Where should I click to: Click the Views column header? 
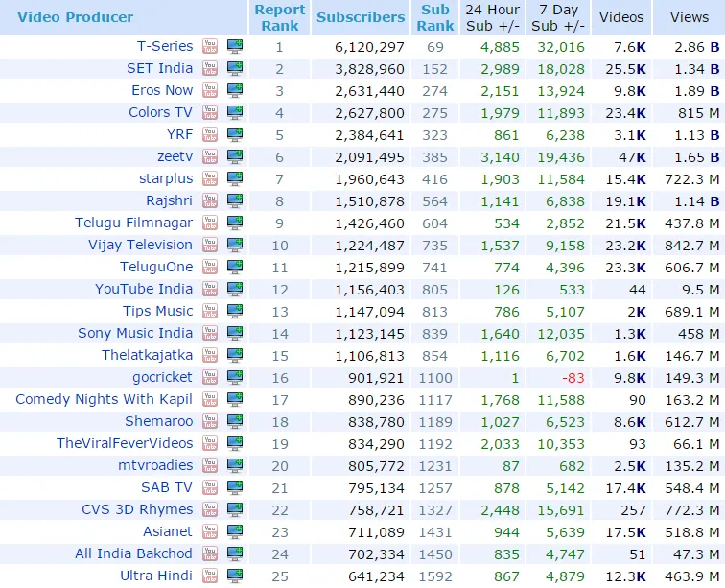[x=690, y=17]
